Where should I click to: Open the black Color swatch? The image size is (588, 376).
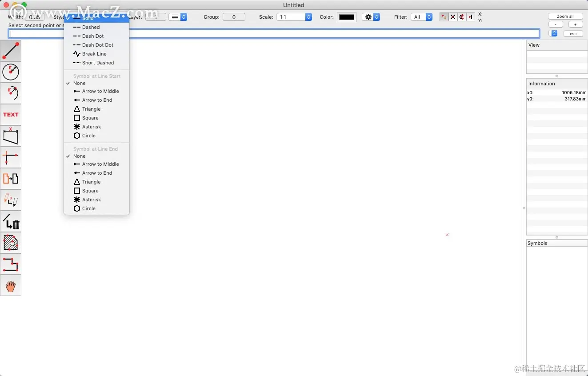(347, 17)
